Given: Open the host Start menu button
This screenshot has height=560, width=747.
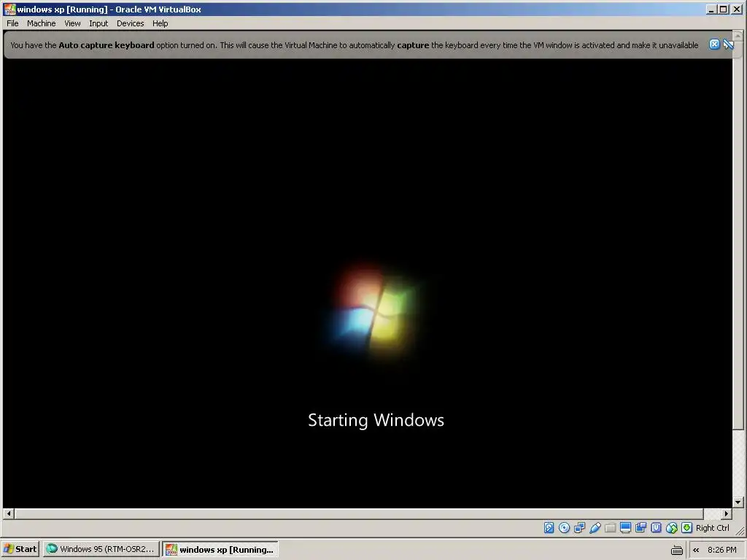Looking at the screenshot, I should point(20,549).
